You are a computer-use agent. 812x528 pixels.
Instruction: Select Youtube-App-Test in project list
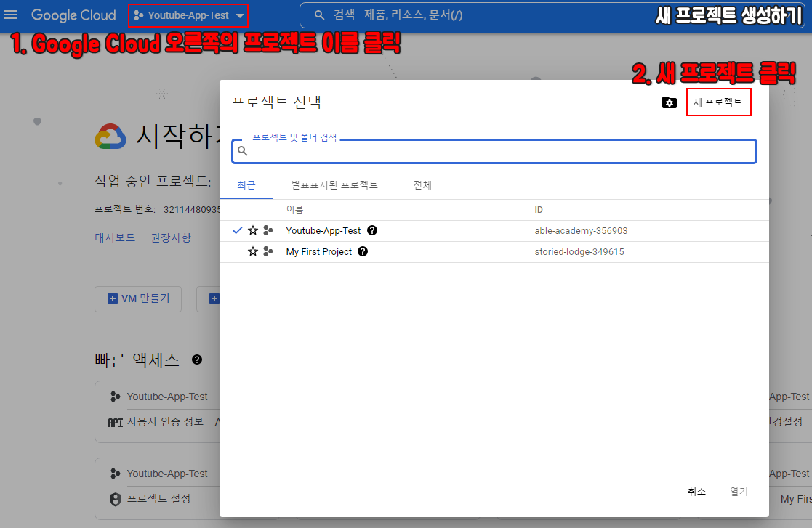pyautogui.click(x=323, y=231)
